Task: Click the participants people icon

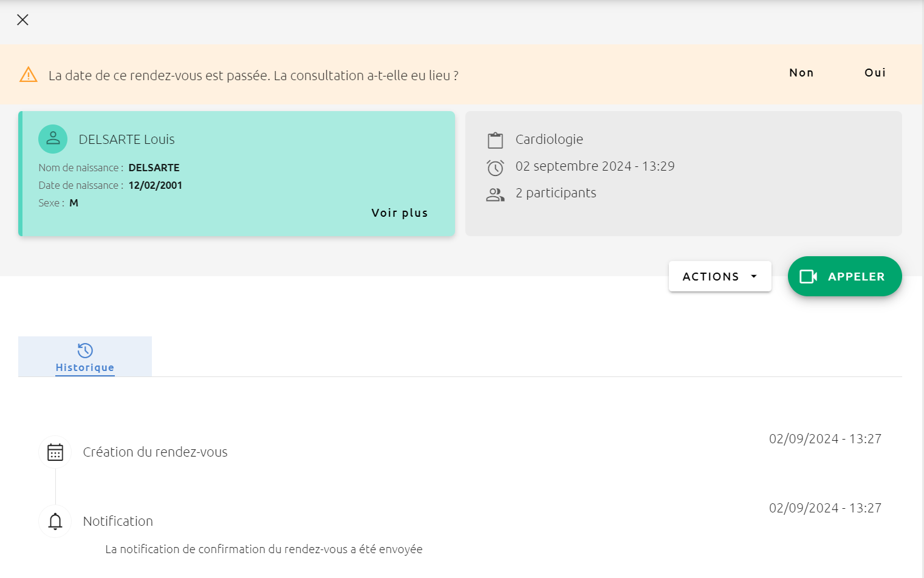Action: (x=496, y=194)
